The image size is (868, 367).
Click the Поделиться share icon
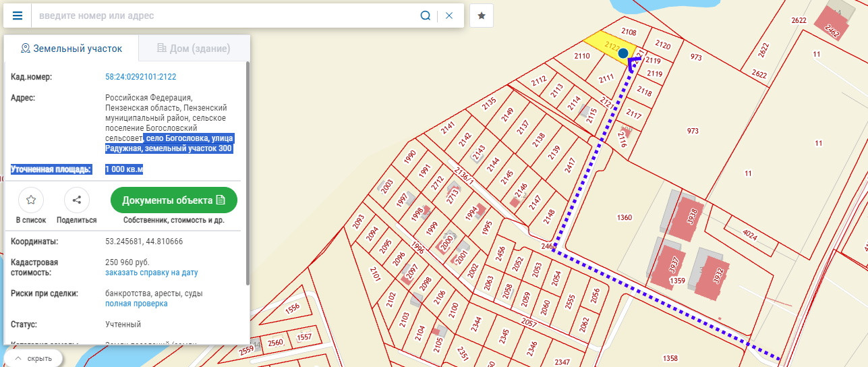77,200
